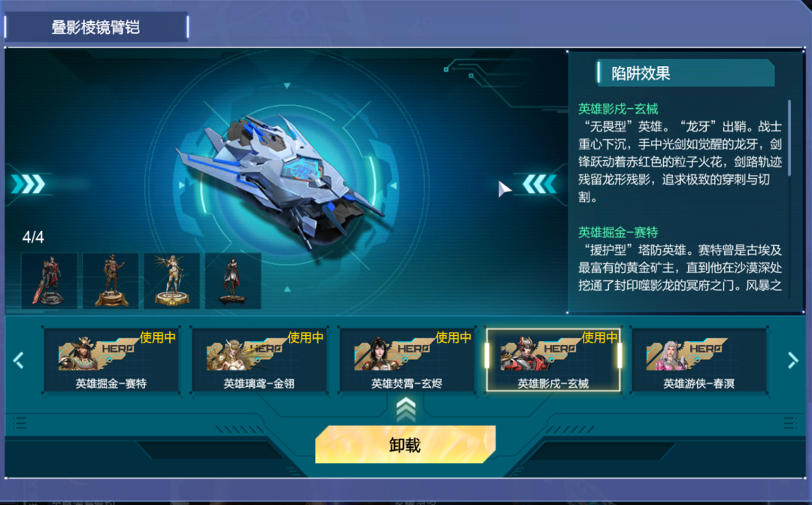Click the 叠影棱镜臂铠 title tab
The height and width of the screenshot is (505, 812).
[x=96, y=27]
